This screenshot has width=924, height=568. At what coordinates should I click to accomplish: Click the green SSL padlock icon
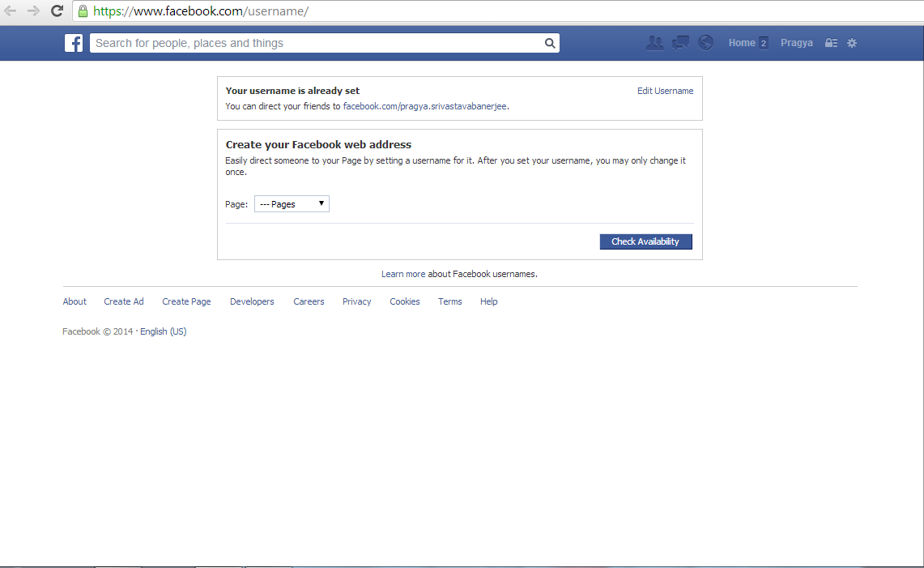pyautogui.click(x=83, y=11)
